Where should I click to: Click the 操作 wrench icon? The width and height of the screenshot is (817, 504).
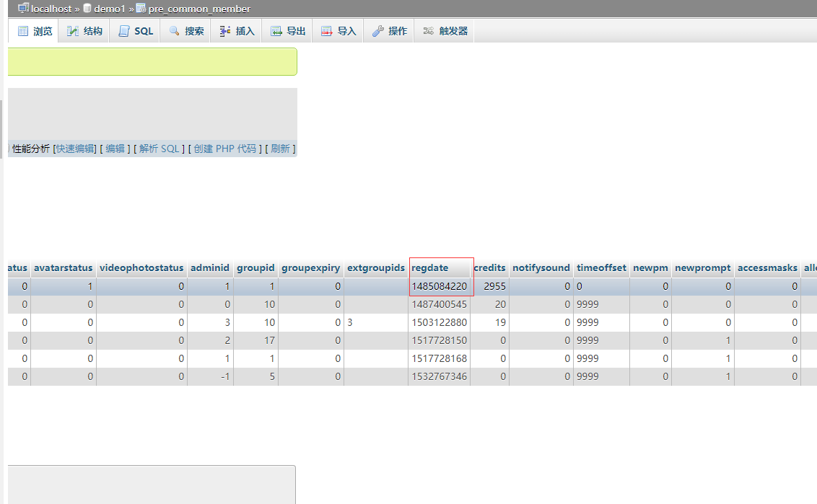378,31
